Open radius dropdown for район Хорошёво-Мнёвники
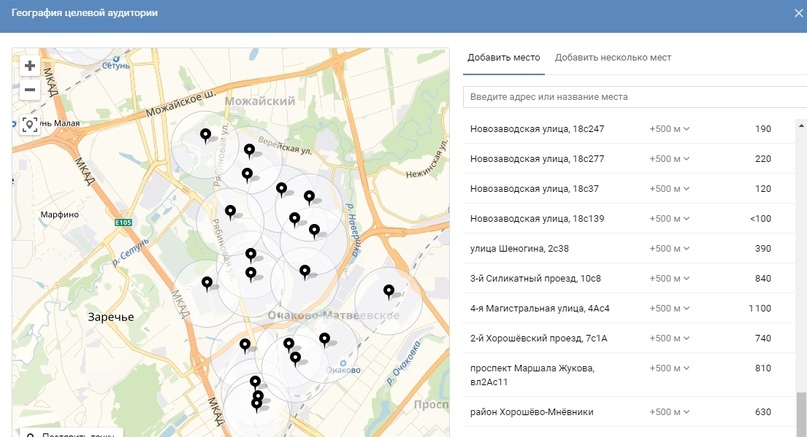 pos(669,412)
